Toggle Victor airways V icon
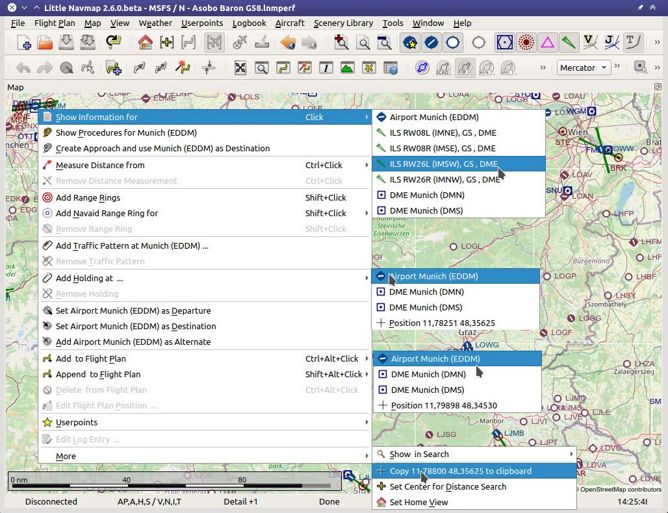668x513 pixels. tap(590, 43)
